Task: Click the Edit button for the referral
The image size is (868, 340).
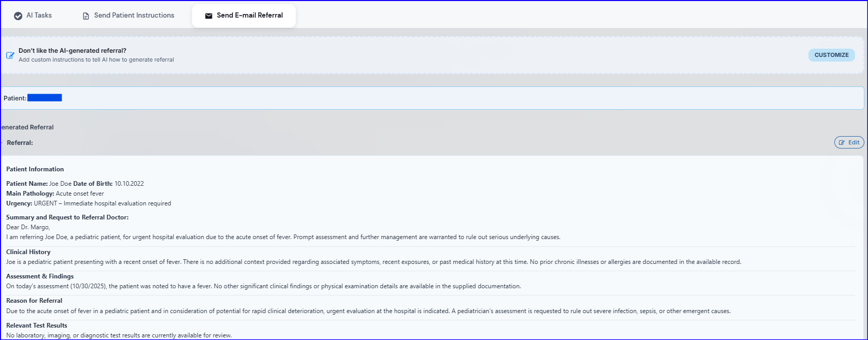Action: tap(849, 142)
